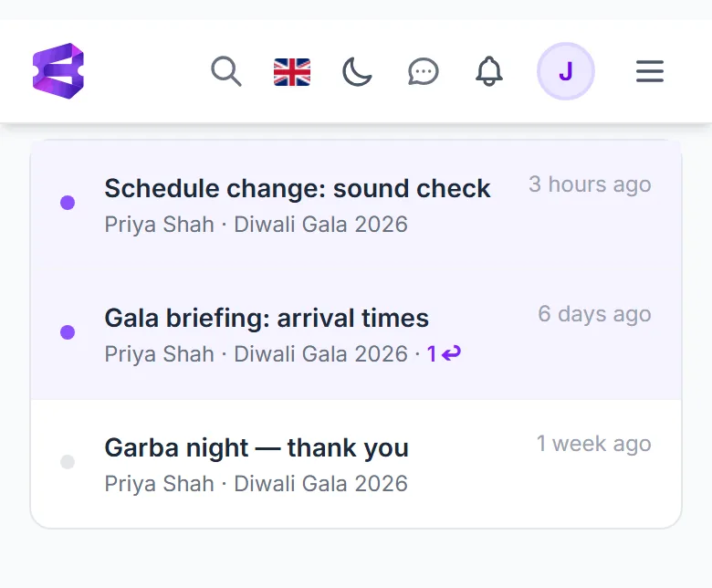Click grey read dot beside Garba night
This screenshot has height=588, width=712.
point(68,462)
